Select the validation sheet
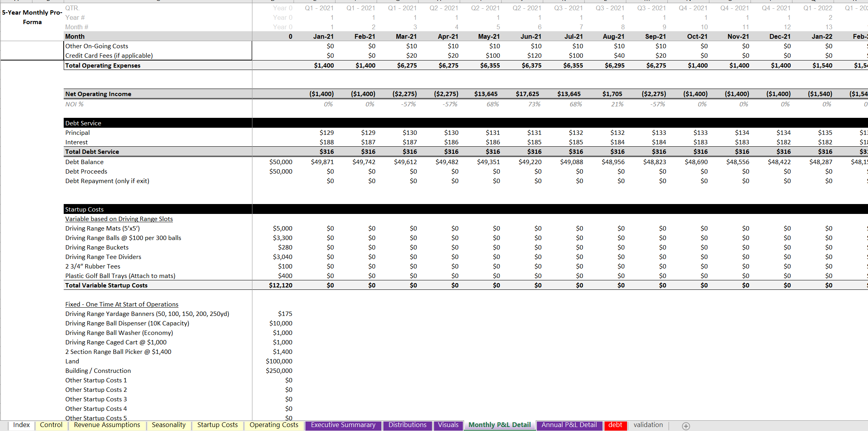 648,425
